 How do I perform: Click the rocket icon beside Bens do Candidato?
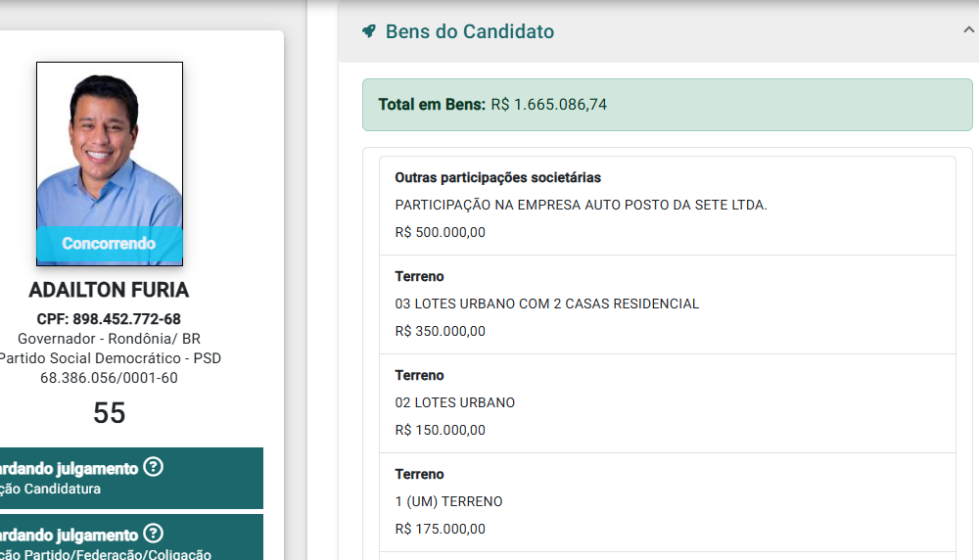[x=369, y=31]
